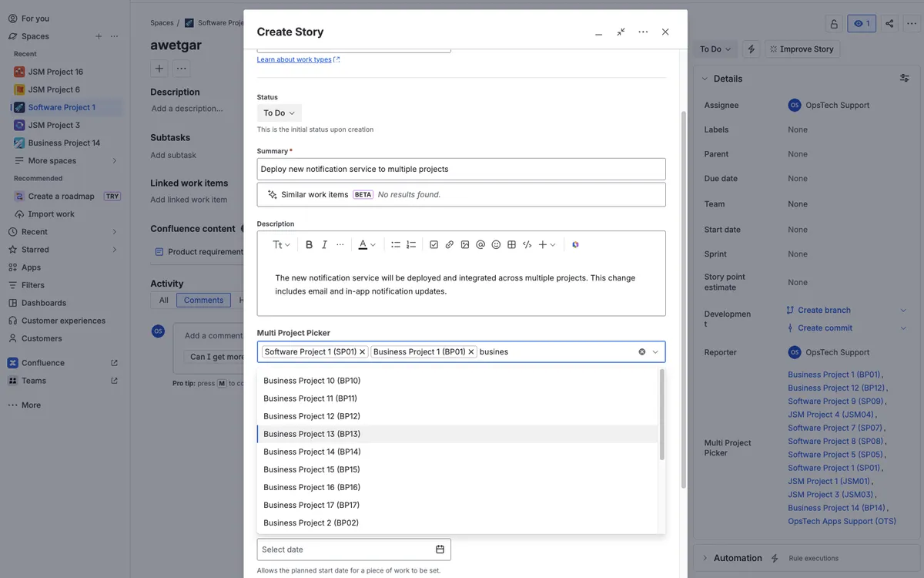
Task: Open Learn about work types link
Action: pos(298,59)
